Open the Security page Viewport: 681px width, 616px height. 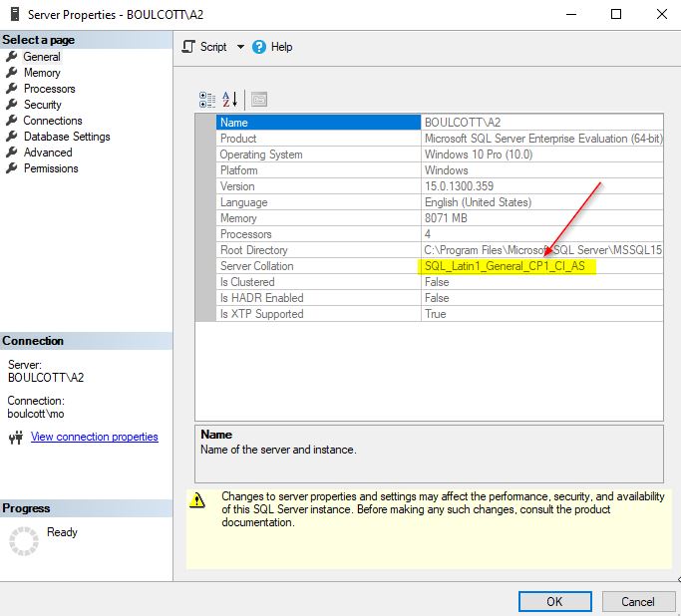point(42,105)
